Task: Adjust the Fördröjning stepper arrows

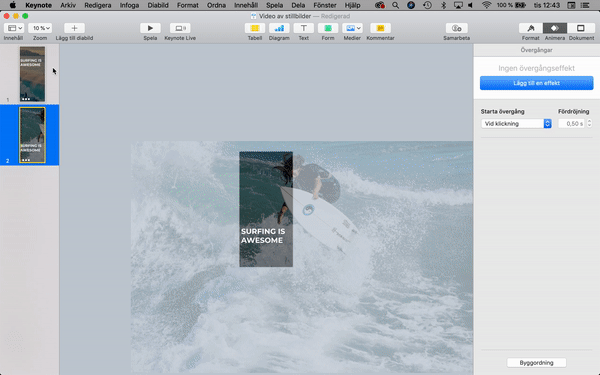Action: (x=589, y=124)
